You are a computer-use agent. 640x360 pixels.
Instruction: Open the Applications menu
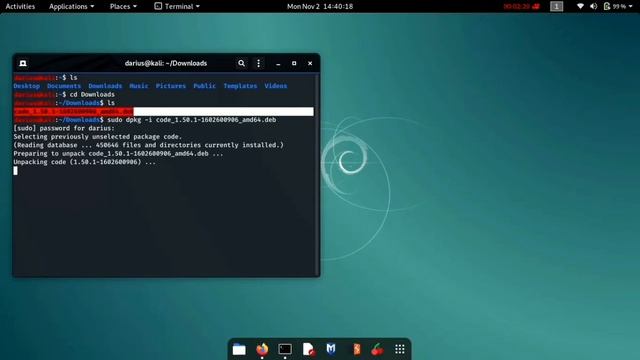point(71,6)
